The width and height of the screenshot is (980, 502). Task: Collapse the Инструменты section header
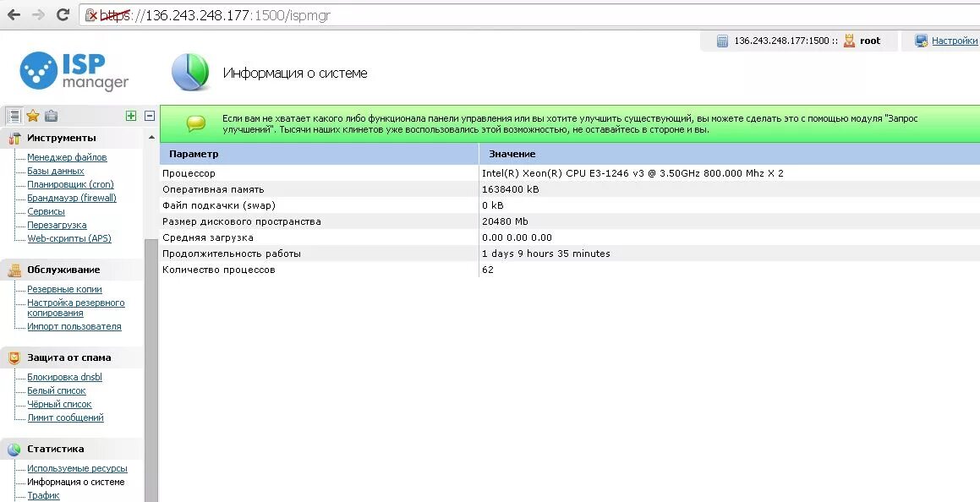[72, 138]
